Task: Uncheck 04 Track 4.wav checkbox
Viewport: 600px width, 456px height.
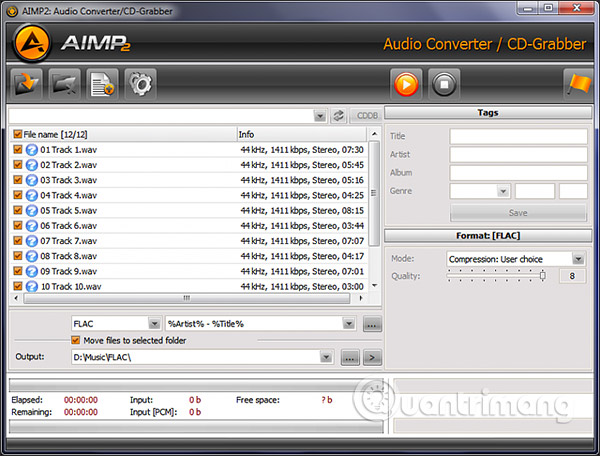Action: pos(18,195)
